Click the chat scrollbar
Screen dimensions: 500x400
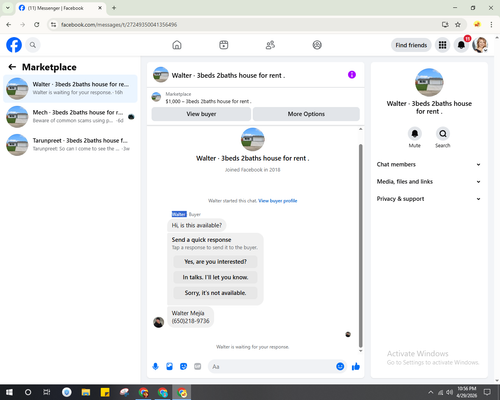[x=360, y=246]
